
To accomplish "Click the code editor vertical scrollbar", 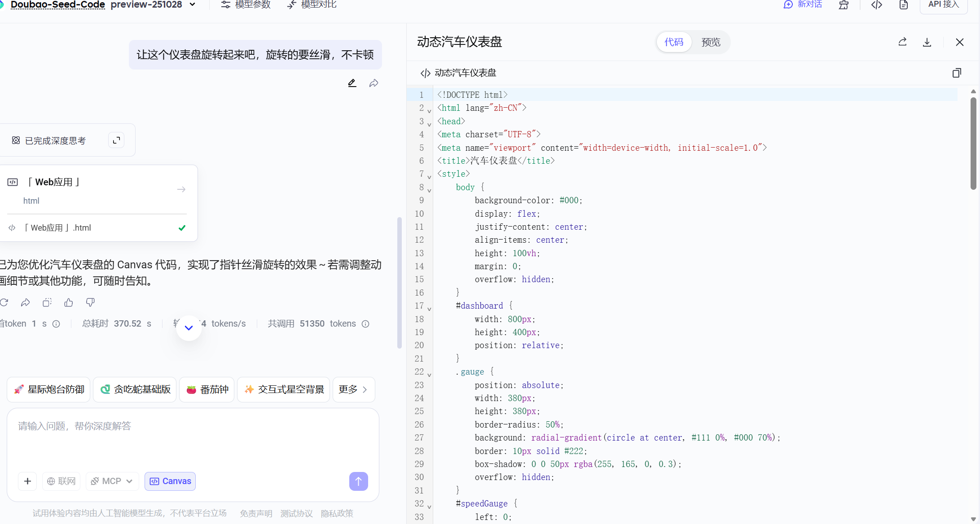I will click(x=973, y=144).
